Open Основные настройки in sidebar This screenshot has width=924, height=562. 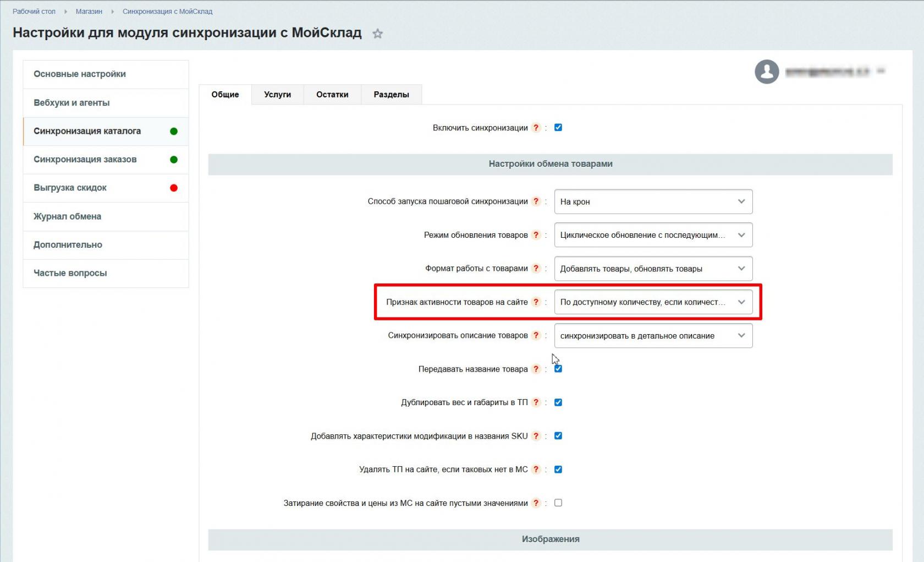coord(106,74)
